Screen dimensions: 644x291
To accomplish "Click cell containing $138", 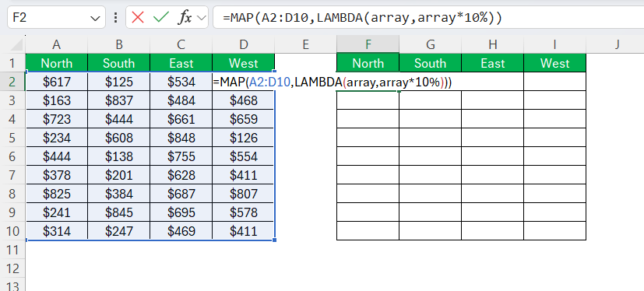I will pyautogui.click(x=118, y=156).
